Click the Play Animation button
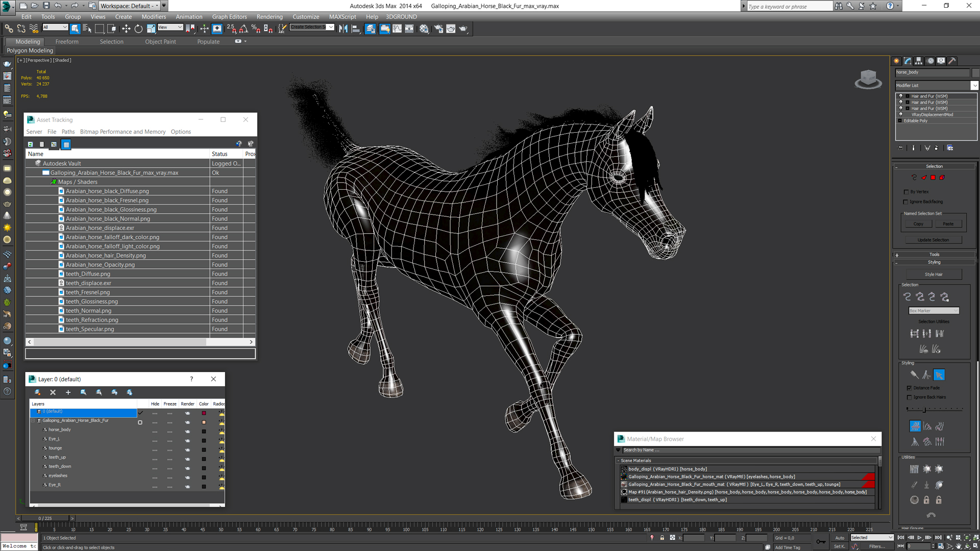Image resolution: width=980 pixels, height=551 pixels. click(x=920, y=537)
